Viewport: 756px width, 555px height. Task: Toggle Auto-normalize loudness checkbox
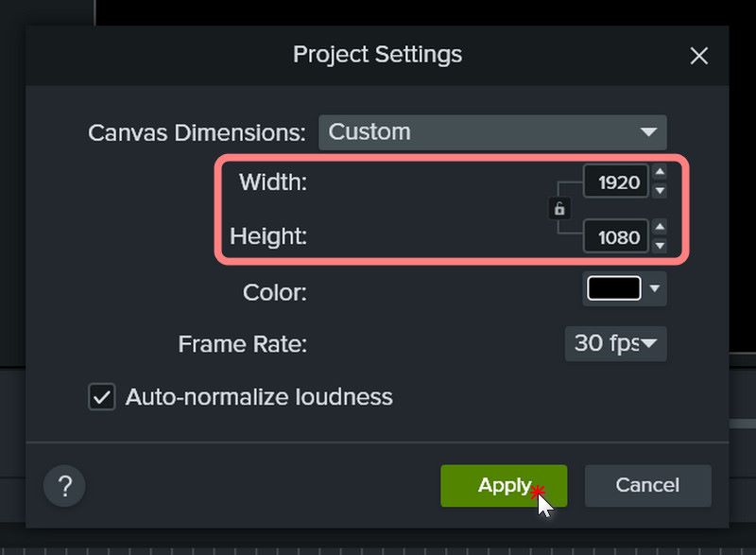tap(101, 396)
